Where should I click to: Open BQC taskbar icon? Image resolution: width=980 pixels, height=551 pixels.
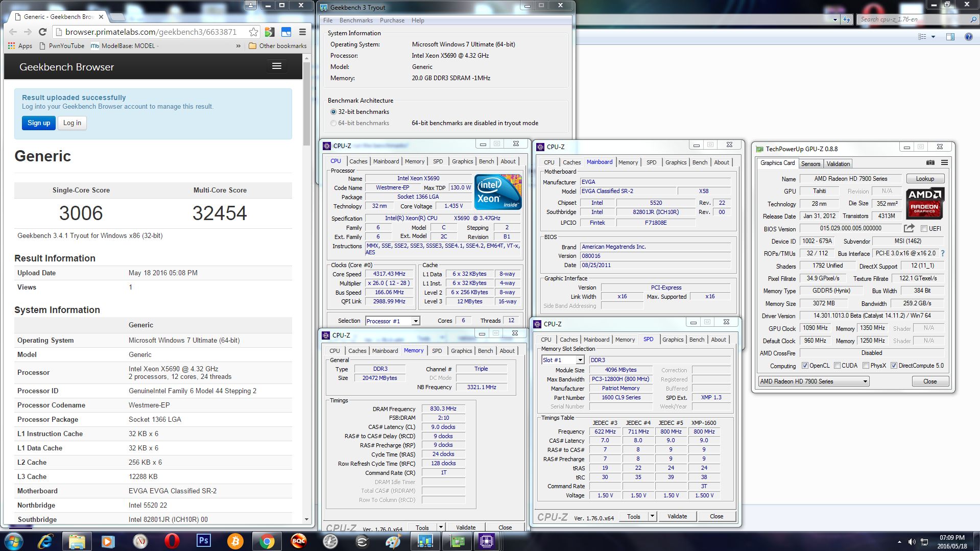pyautogui.click(x=299, y=541)
